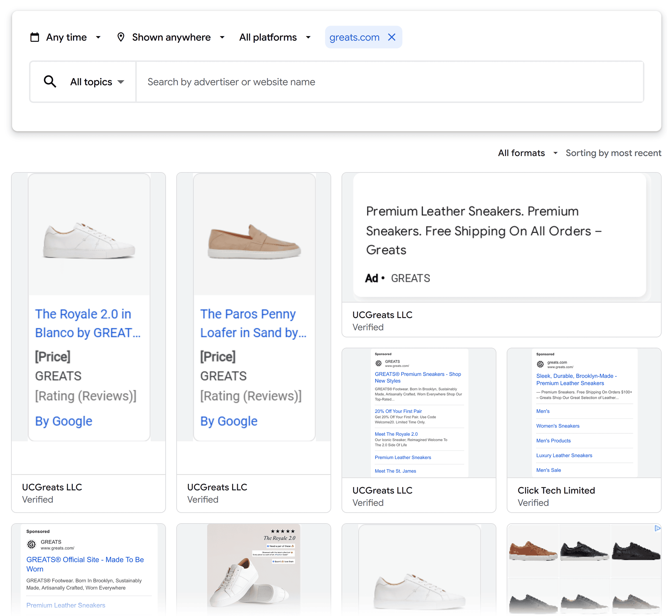Click Sorting by most recent text

(613, 153)
